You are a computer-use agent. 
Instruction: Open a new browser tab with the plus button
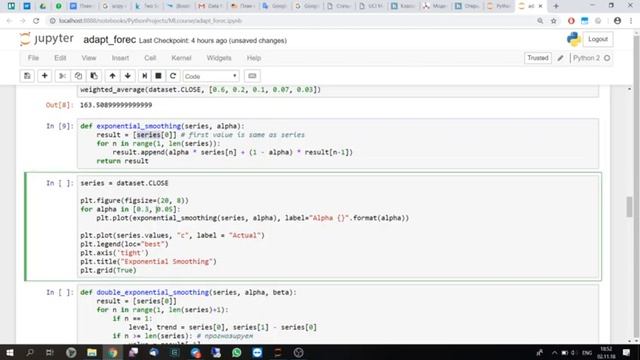(556, 6)
